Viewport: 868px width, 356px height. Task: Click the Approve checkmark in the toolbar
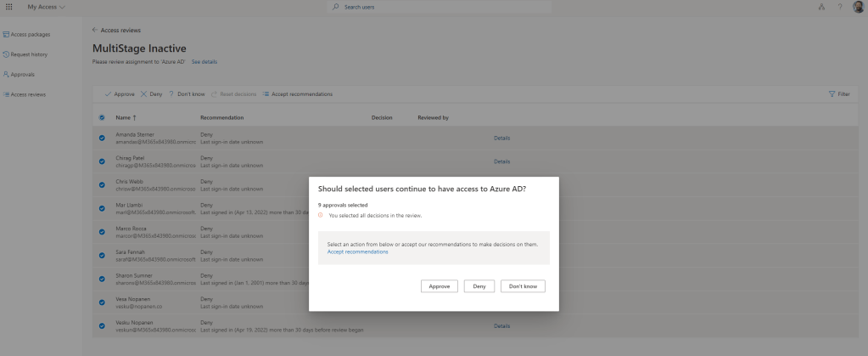pos(108,93)
